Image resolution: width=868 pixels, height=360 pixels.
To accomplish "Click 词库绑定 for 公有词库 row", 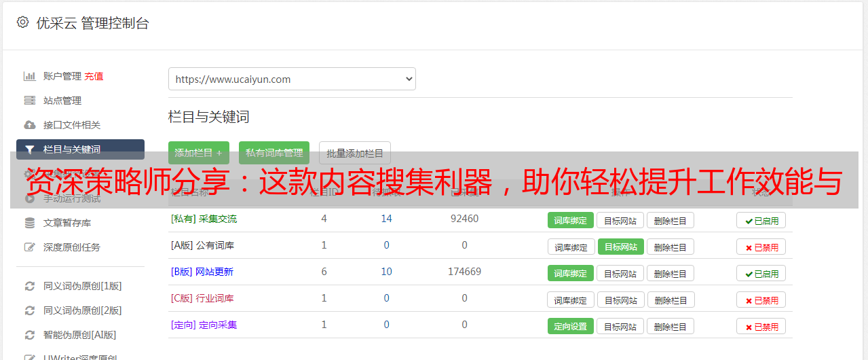I will 571,247.
